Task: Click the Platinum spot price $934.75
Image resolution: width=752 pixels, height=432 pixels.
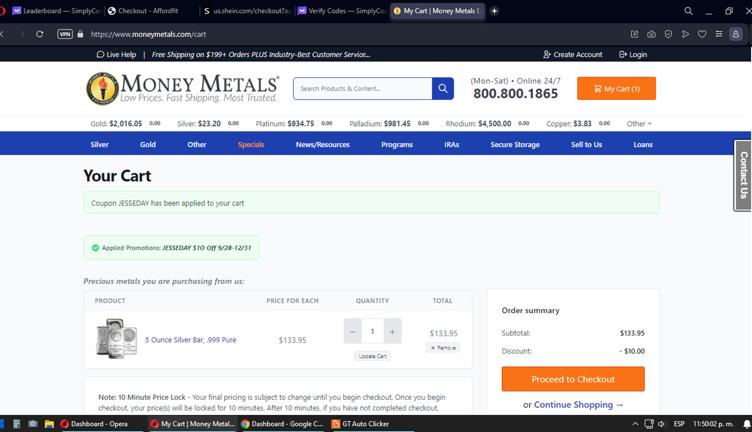Action: click(x=301, y=124)
